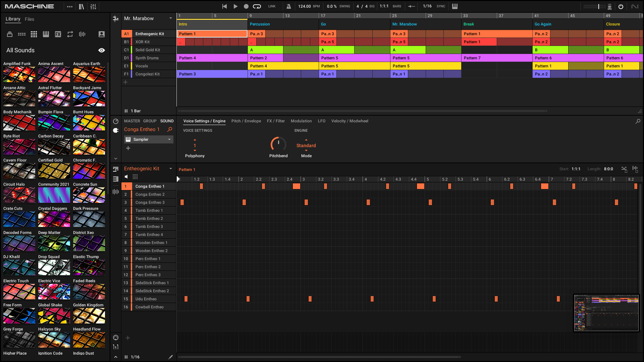Select the Loops browser icon
Image resolution: width=644 pixels, height=362 pixels.
coord(70,34)
